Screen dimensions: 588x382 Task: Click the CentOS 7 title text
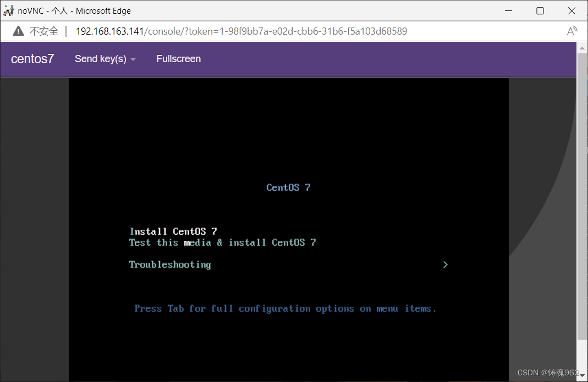(x=288, y=187)
